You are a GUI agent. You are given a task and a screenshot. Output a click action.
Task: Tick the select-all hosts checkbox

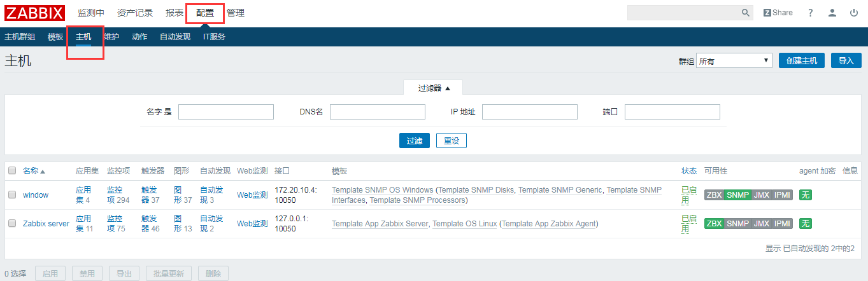click(12, 171)
